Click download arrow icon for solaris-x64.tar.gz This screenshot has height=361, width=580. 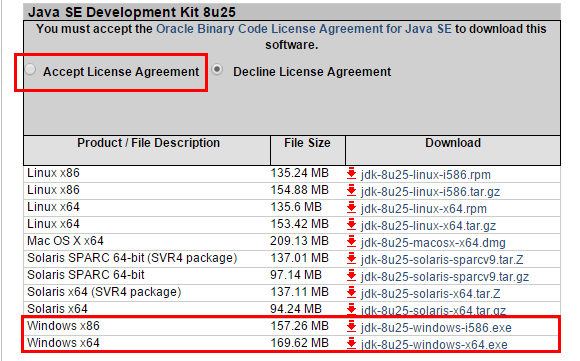[x=351, y=309]
